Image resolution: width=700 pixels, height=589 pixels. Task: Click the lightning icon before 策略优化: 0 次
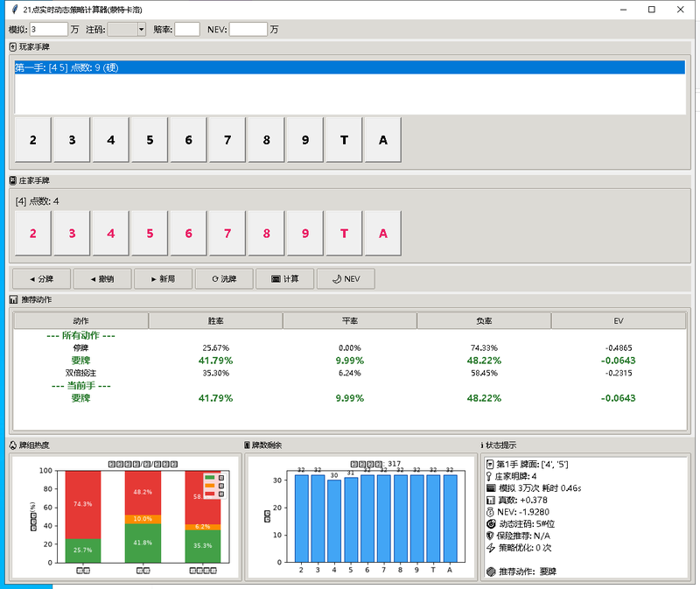pos(491,548)
